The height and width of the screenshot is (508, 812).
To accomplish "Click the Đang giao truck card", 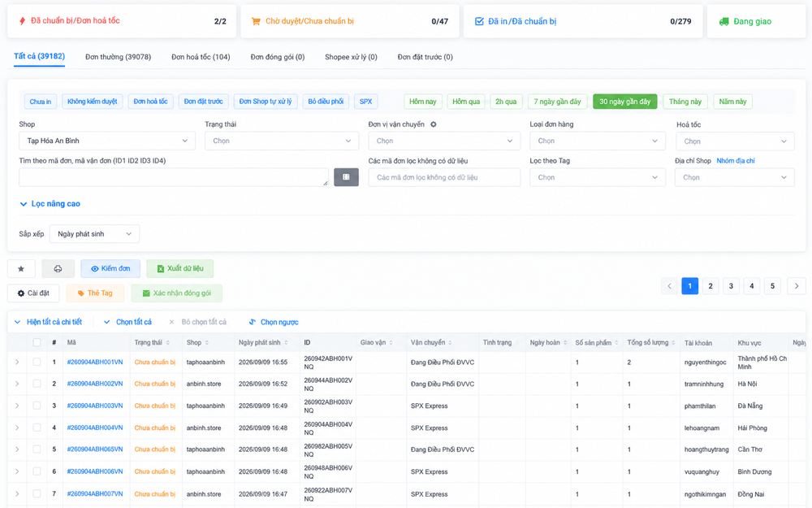I will [x=757, y=21].
